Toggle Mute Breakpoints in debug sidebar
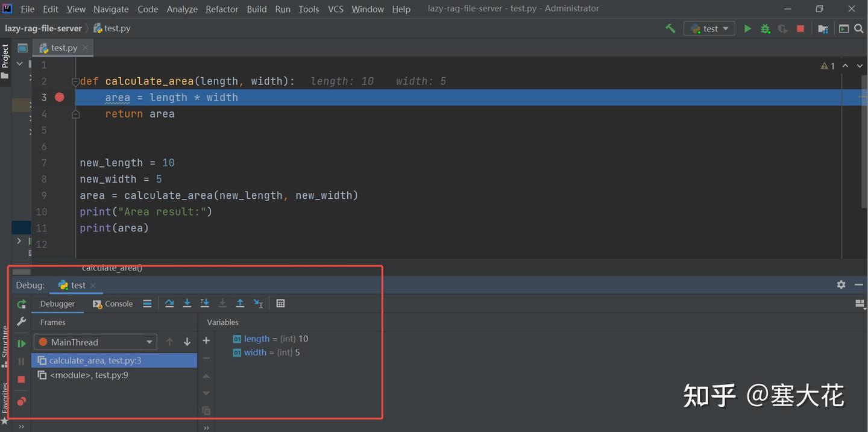This screenshot has width=868, height=432. [21, 401]
